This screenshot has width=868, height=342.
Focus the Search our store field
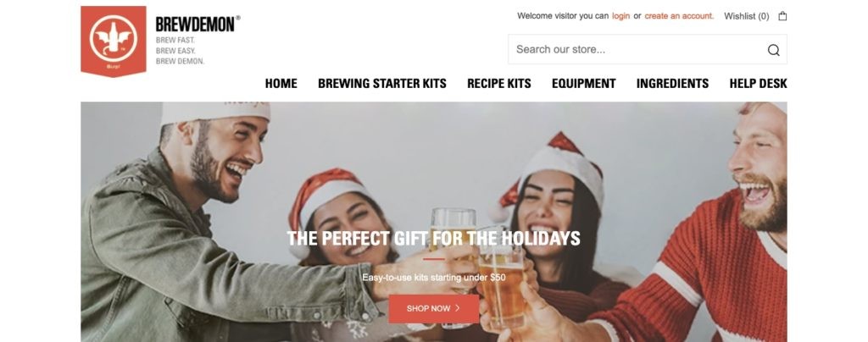pos(647,49)
